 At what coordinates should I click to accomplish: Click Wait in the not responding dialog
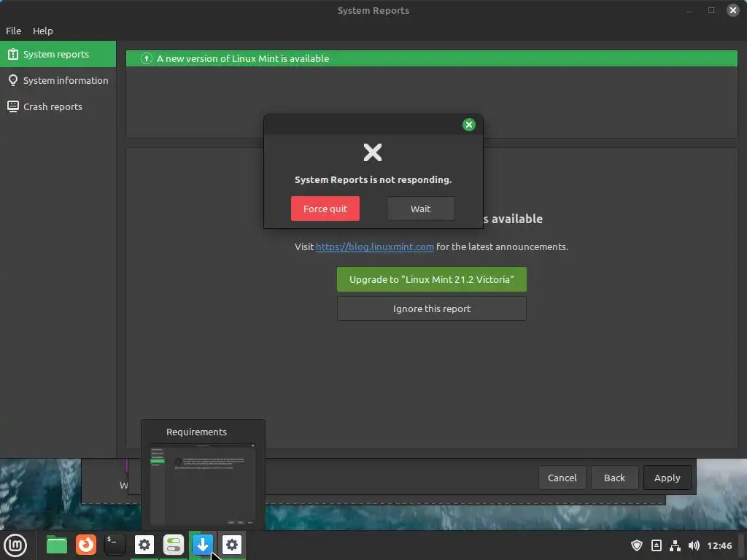[x=420, y=209]
